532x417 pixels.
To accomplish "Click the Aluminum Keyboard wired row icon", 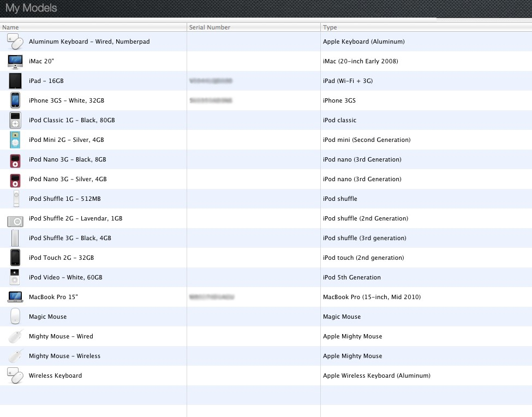I will [15, 41].
